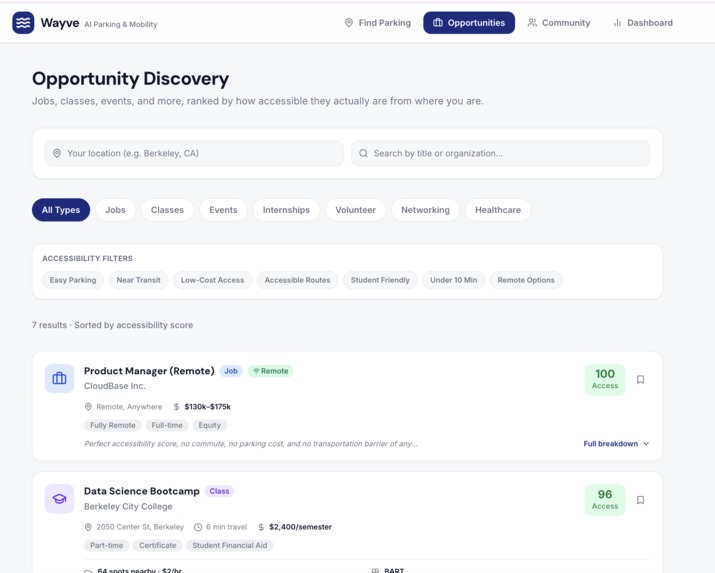Image resolution: width=715 pixels, height=573 pixels.
Task: Filter by Classes type
Action: point(167,210)
